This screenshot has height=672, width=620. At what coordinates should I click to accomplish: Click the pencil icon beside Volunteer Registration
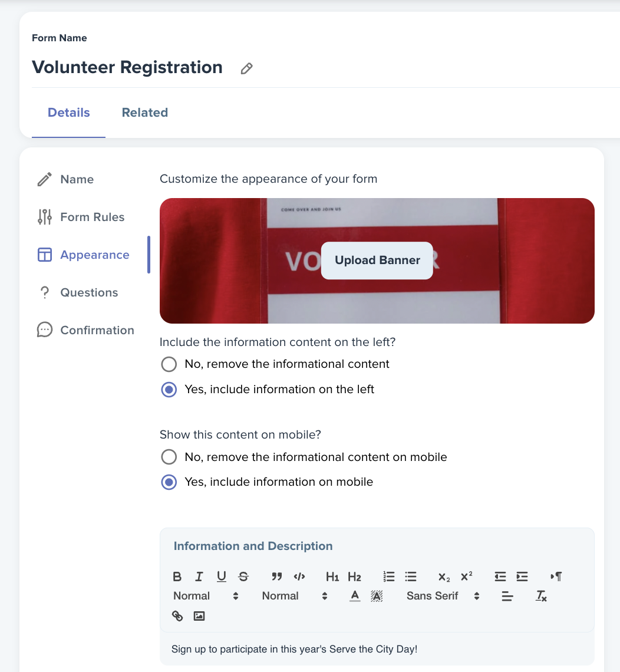click(246, 68)
